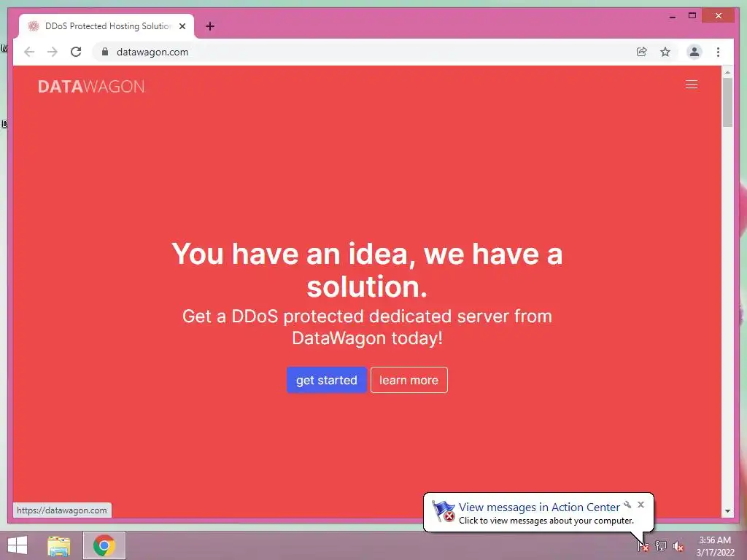Bookmark this page with star icon
This screenshot has height=560, width=747.
(x=665, y=52)
